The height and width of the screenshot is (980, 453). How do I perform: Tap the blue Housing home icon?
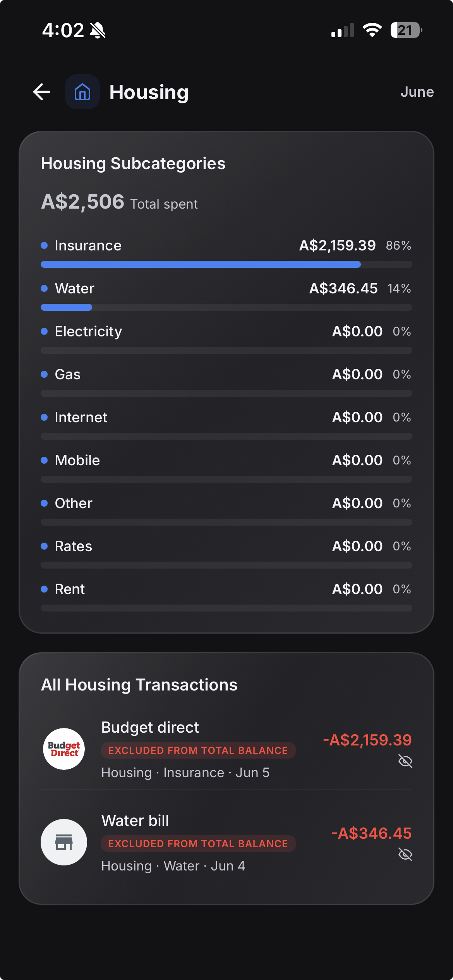(82, 92)
